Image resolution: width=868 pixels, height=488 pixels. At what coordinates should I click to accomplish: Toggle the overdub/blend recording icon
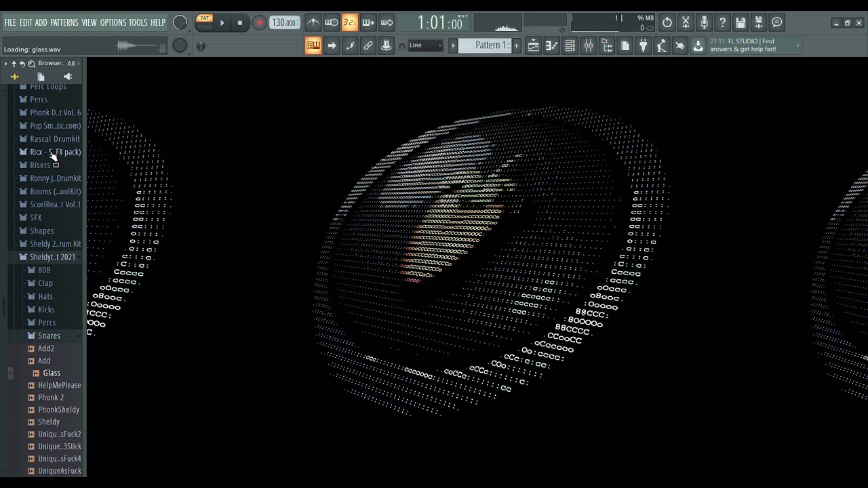click(368, 23)
